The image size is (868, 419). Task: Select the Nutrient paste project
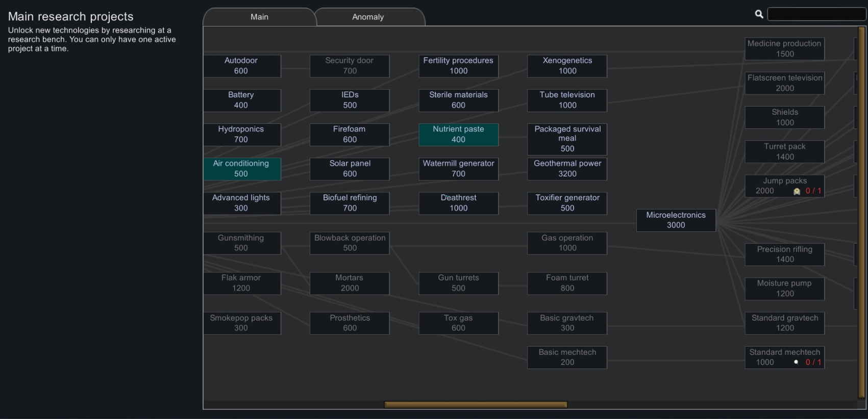coord(458,135)
